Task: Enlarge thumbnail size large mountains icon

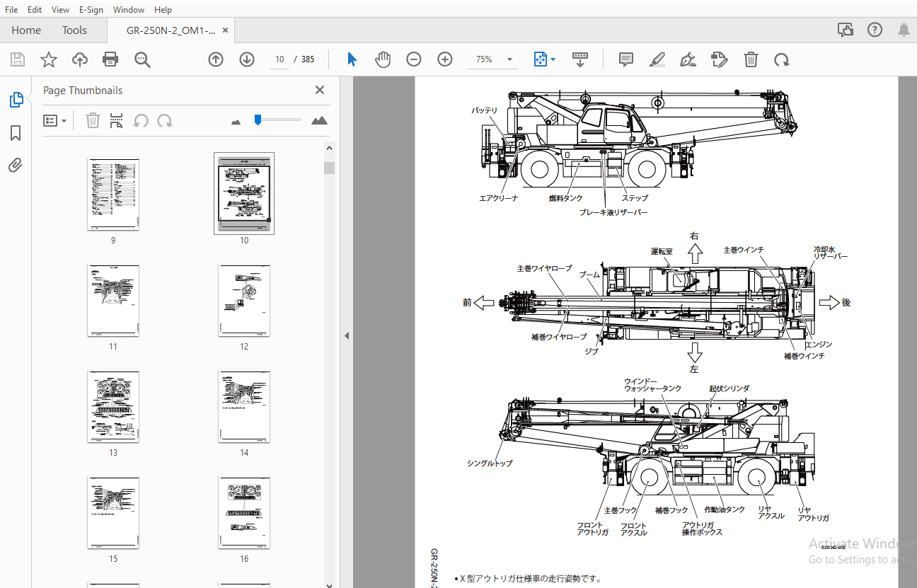Action: click(319, 120)
